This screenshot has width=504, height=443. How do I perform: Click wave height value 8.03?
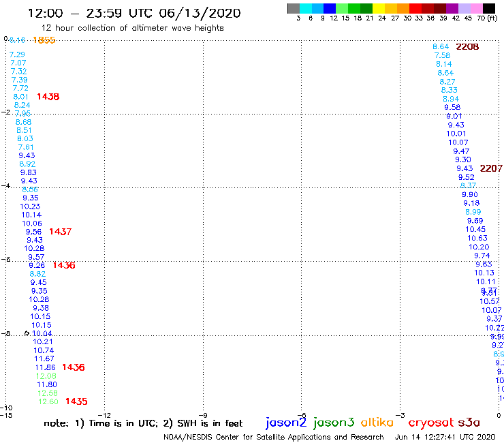(x=25, y=138)
